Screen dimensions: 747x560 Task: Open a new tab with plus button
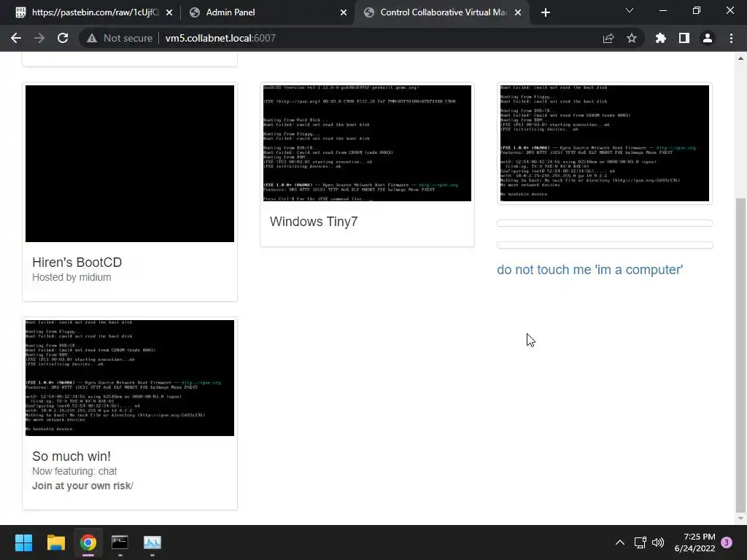(x=546, y=12)
